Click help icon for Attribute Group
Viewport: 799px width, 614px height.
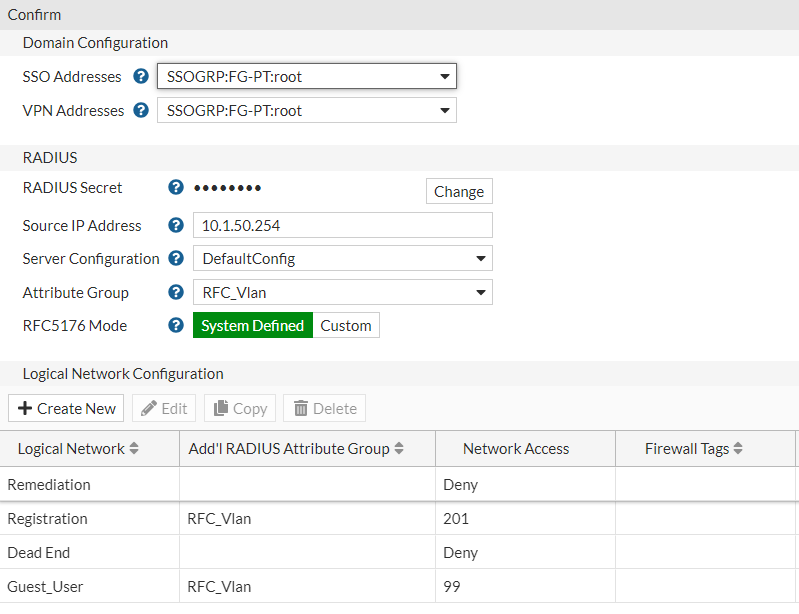point(176,292)
